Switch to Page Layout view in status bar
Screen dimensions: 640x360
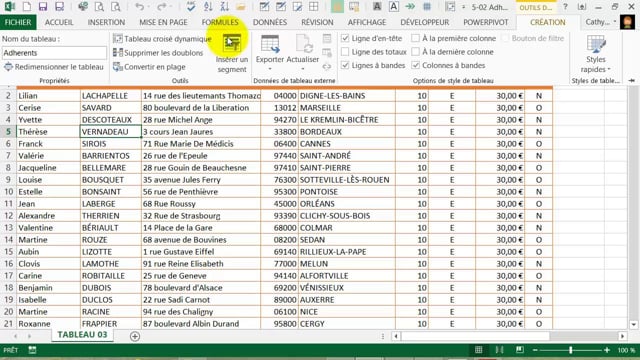pyautogui.click(x=499, y=350)
